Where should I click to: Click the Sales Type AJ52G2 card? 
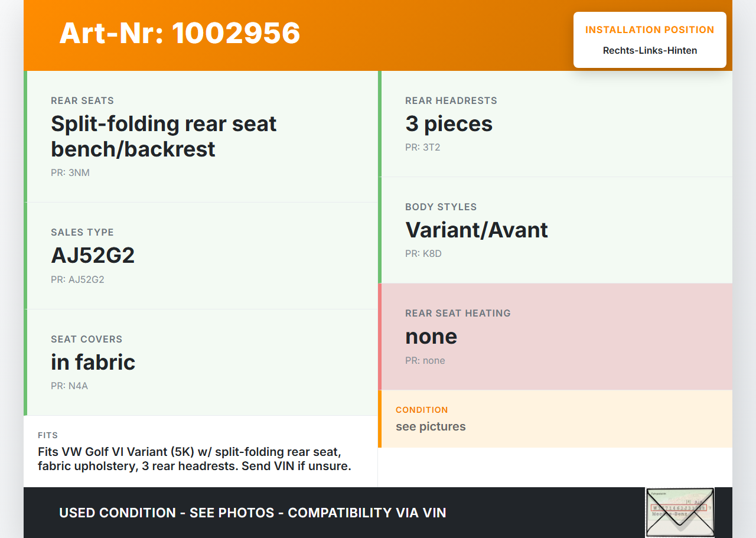pyautogui.click(x=202, y=256)
